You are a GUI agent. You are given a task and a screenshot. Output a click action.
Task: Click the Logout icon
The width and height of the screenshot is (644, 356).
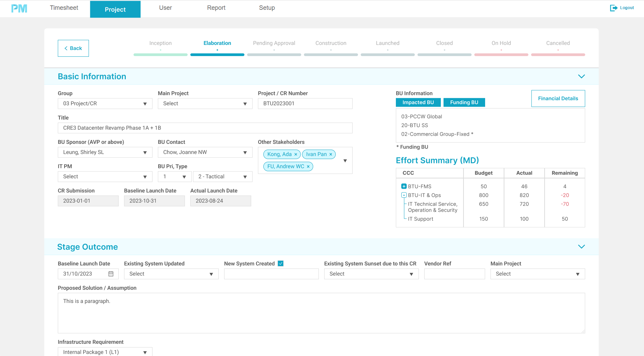[x=613, y=8]
